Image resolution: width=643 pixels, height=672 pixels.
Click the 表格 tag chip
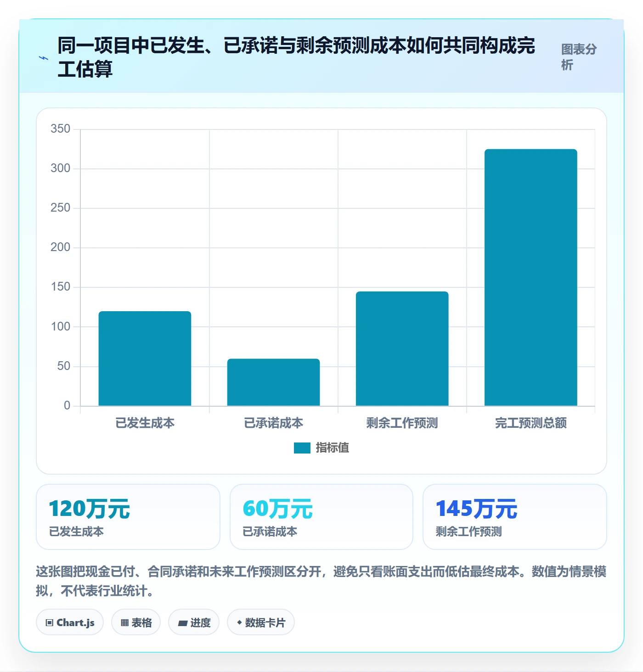click(x=136, y=622)
